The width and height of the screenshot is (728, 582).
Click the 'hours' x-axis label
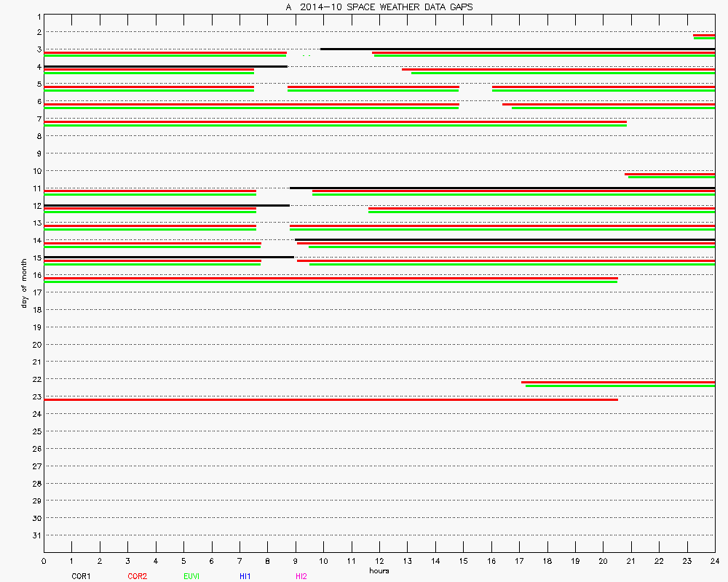point(379,571)
